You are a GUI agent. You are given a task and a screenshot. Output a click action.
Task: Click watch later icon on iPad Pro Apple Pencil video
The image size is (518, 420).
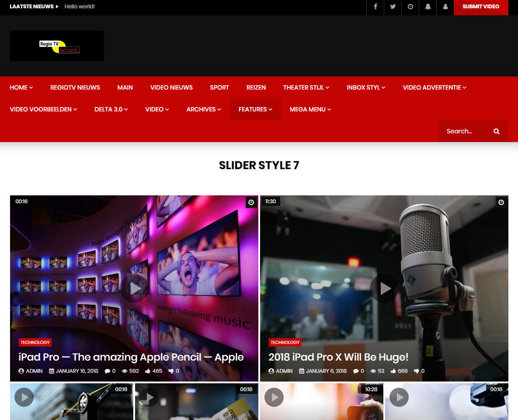point(251,202)
